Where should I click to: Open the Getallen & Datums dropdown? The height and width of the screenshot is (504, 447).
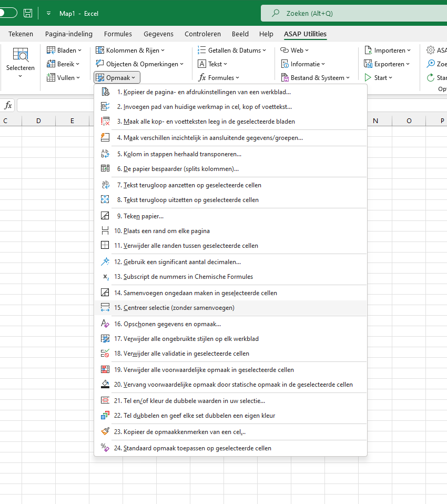pos(232,51)
